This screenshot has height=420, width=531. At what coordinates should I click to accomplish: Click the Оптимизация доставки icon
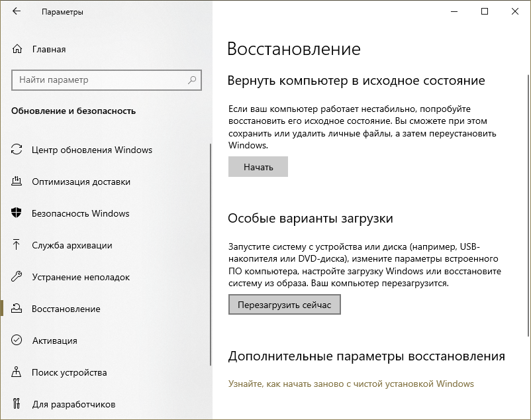pos(17,182)
